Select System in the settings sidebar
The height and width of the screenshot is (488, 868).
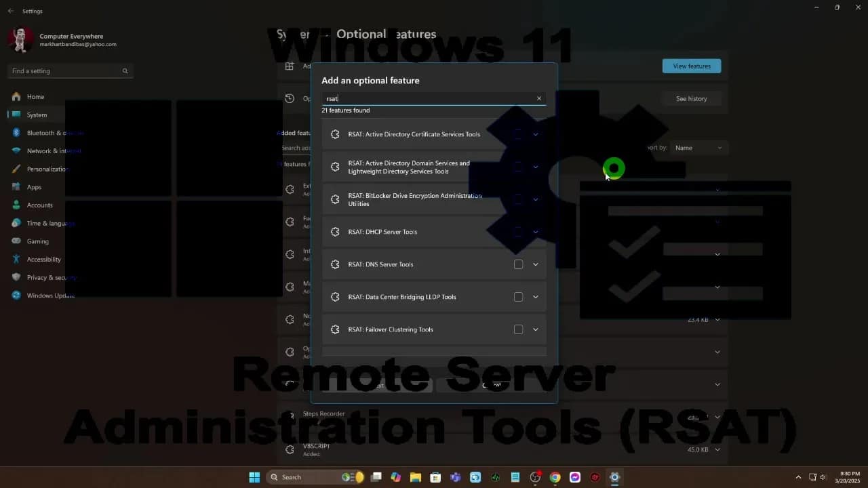tap(37, 115)
